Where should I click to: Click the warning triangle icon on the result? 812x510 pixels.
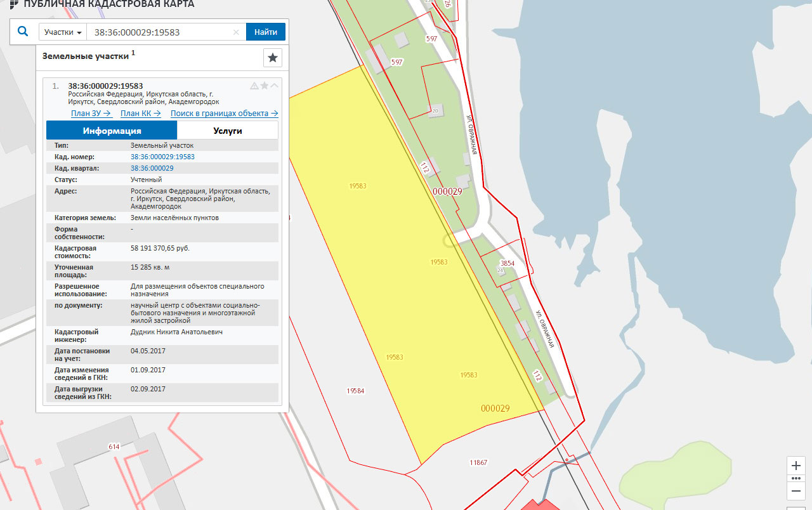coord(254,86)
